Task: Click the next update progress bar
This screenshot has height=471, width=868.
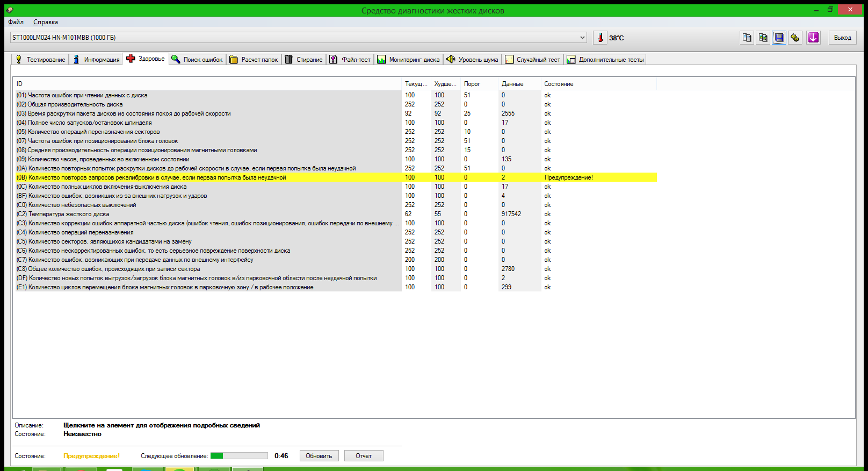Action: [x=239, y=456]
